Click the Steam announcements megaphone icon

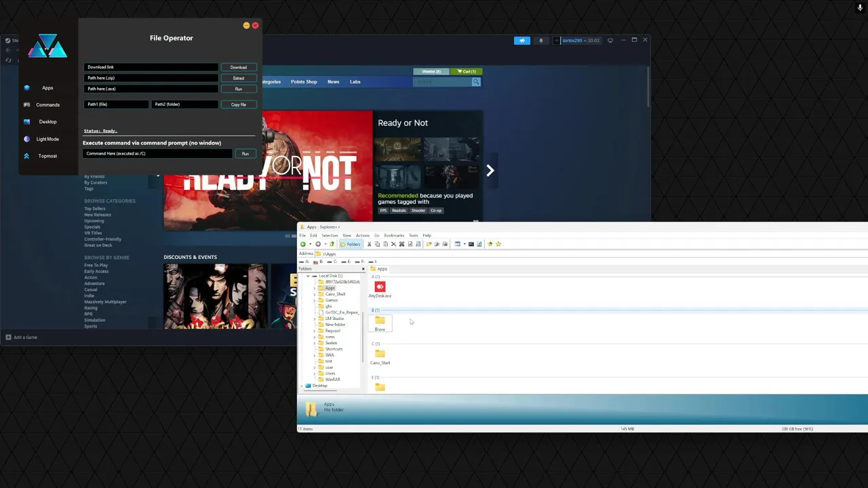coord(522,41)
